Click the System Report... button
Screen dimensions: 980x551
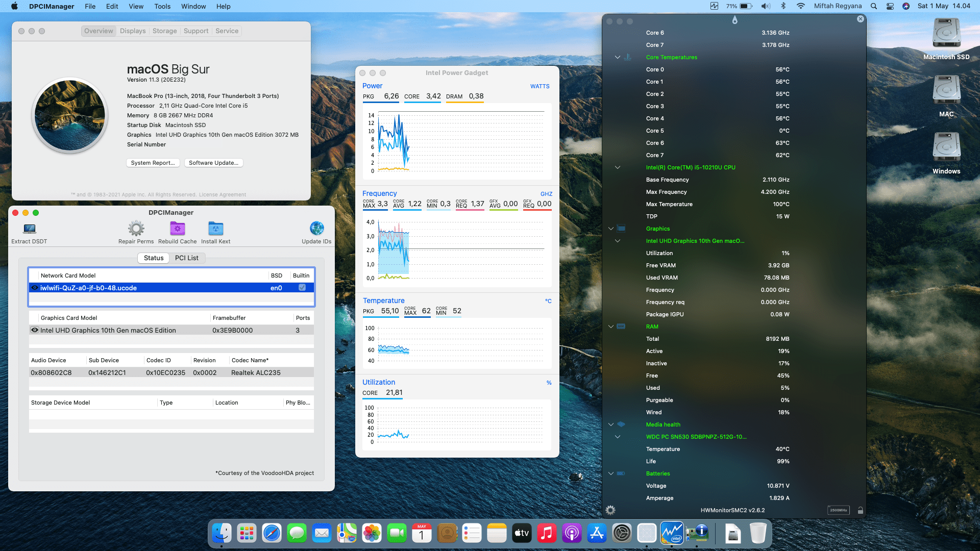[x=153, y=163]
